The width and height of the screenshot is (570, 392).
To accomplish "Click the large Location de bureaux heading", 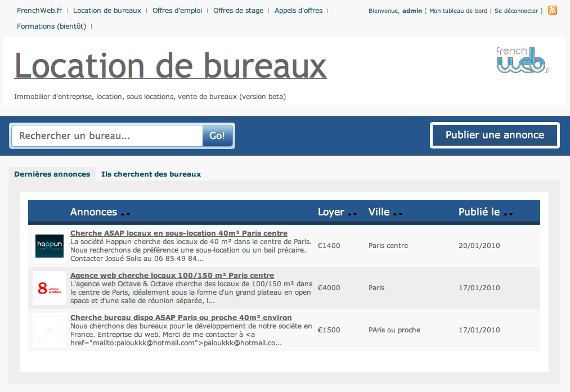I will coord(170,66).
